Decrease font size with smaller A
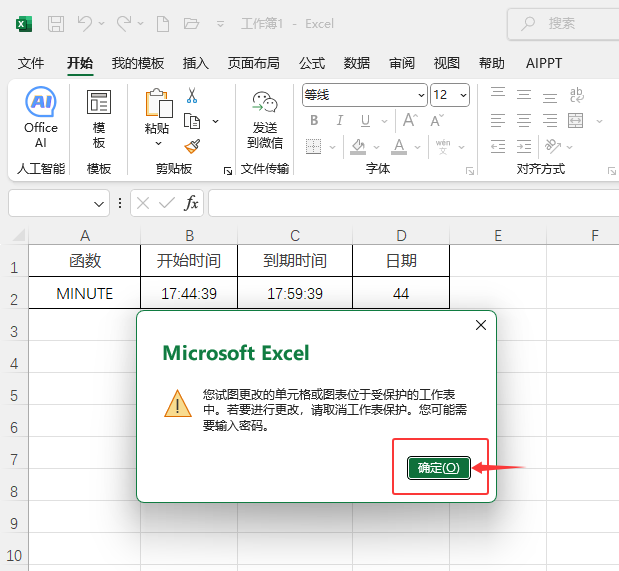The height and width of the screenshot is (571, 619). coord(437,120)
